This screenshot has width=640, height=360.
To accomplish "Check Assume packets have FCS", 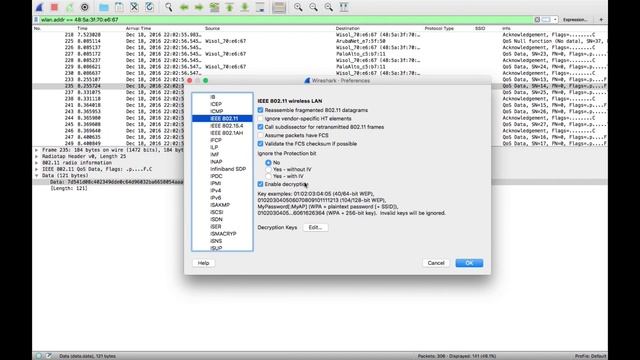I will point(260,136).
